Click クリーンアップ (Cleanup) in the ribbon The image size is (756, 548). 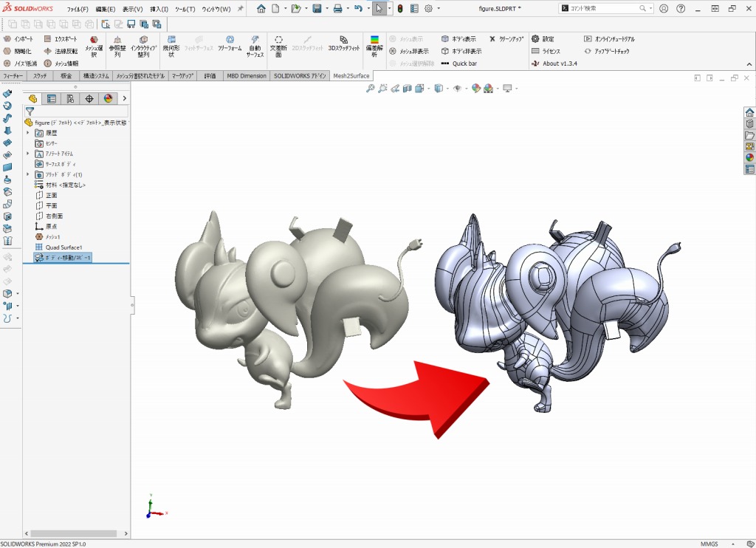[x=506, y=38]
